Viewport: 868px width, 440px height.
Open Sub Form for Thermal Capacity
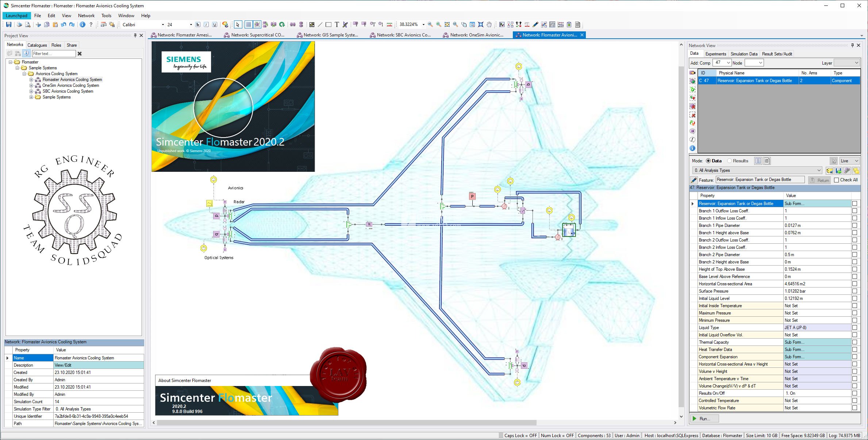[817, 342]
